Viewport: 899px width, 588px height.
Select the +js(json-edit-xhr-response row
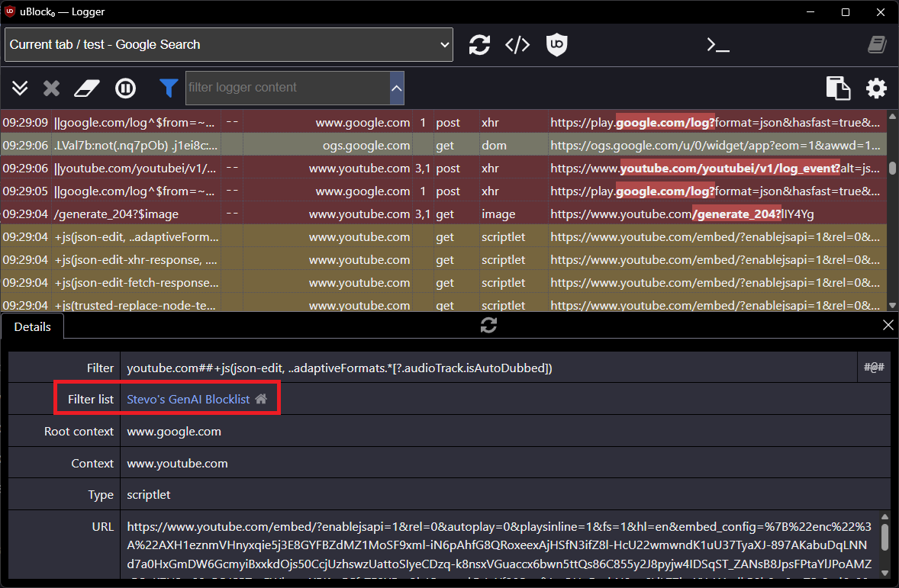tap(443, 259)
